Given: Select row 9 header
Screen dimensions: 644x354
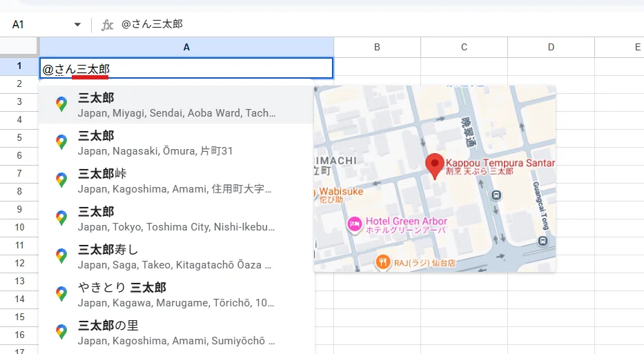Looking at the screenshot, I should 19,210.
